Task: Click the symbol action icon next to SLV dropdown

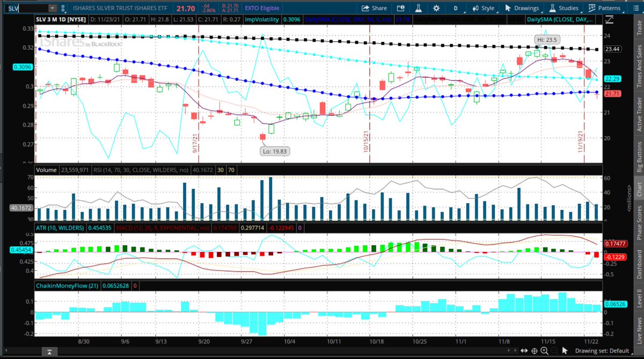Action: point(63,9)
